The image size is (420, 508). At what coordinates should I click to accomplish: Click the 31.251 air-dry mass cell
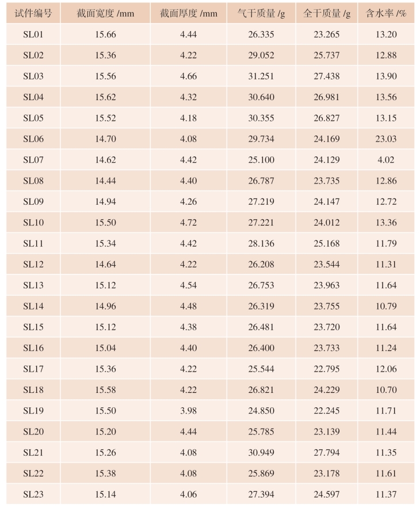pyautogui.click(x=261, y=76)
